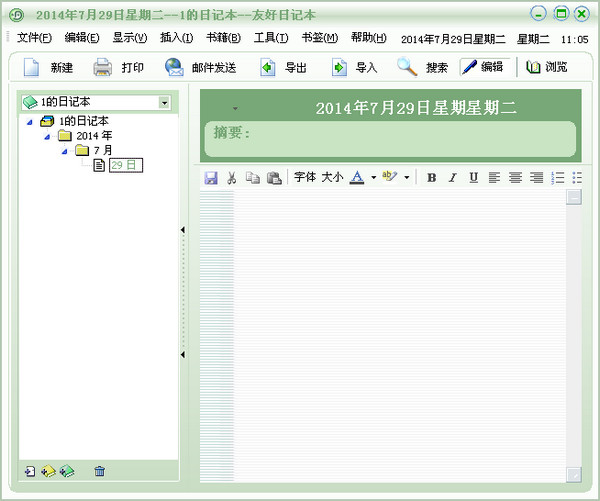The image size is (600, 501).
Task: Open the 书籍(B) menu
Action: coord(223,38)
